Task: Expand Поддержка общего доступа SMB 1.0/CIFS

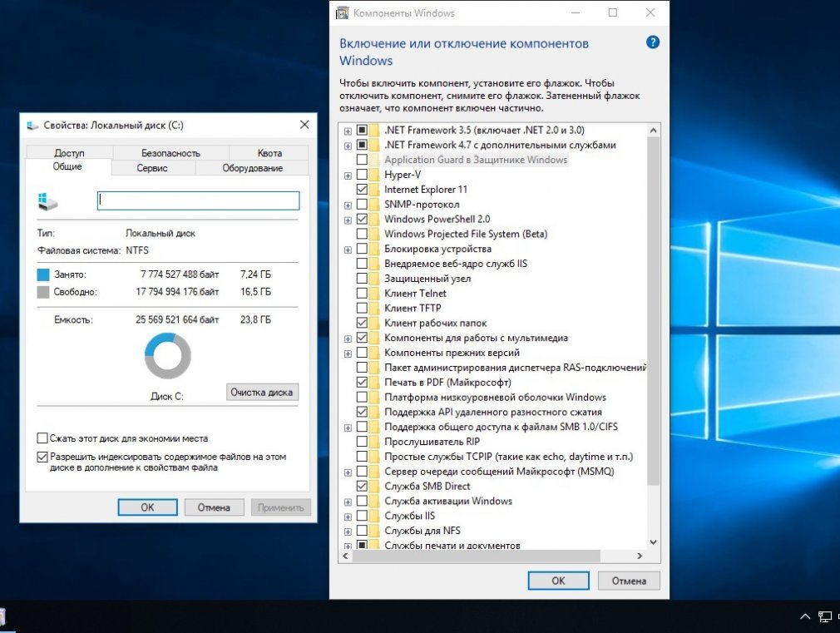Action: 348,428
